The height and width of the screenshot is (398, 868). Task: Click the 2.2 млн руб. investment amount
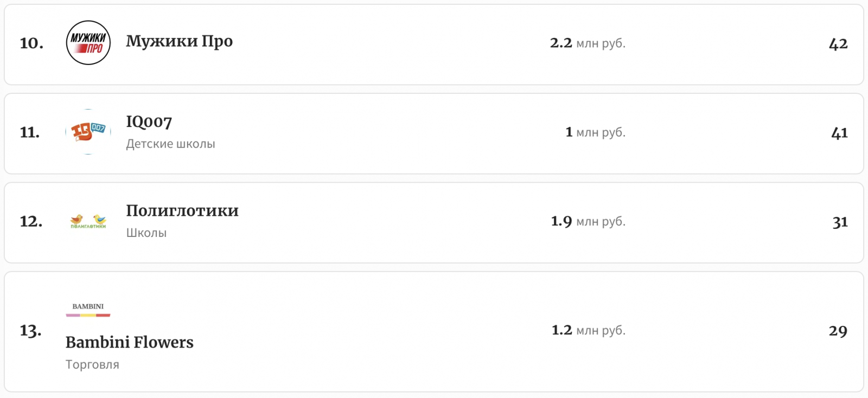[588, 43]
